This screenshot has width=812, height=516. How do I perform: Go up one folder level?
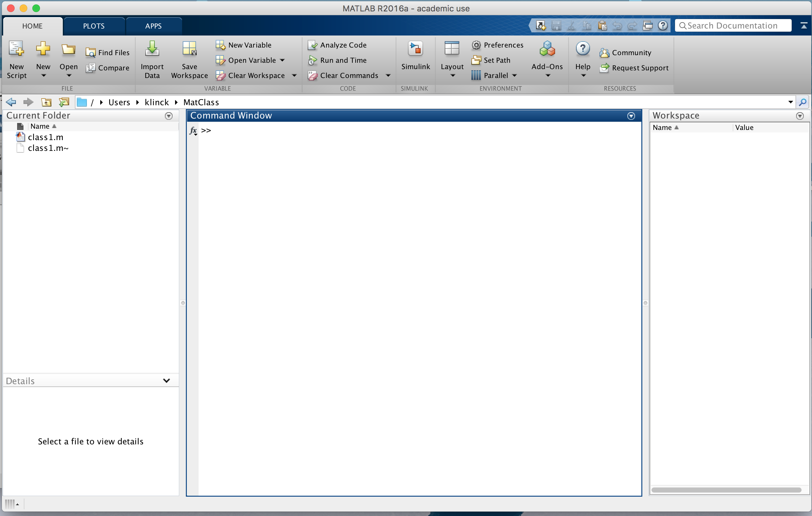pos(46,102)
